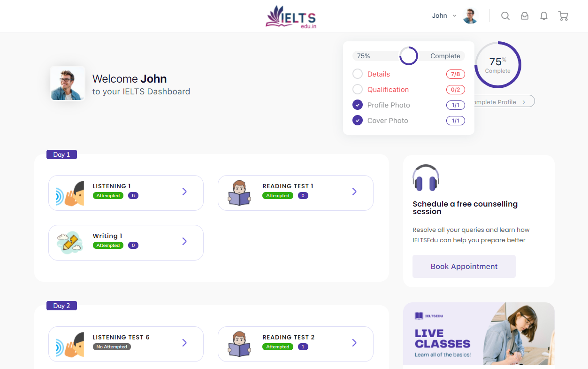Click the IELTS edu.in logo

[291, 16]
